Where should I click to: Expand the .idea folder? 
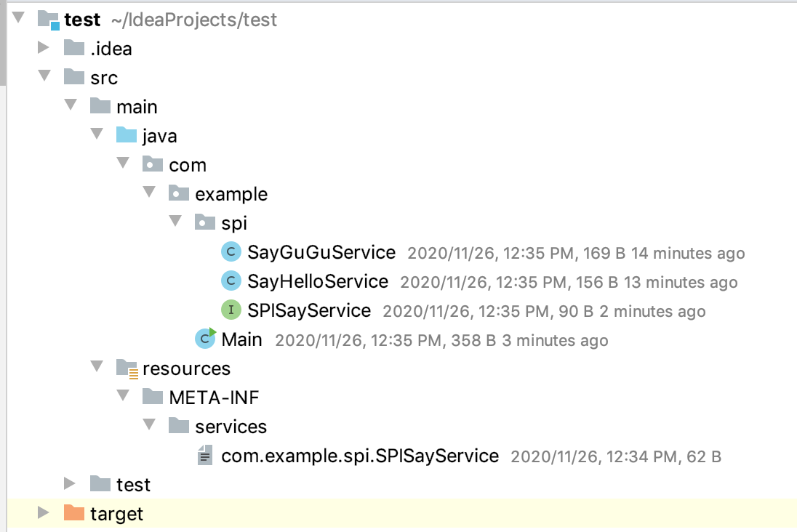point(44,49)
